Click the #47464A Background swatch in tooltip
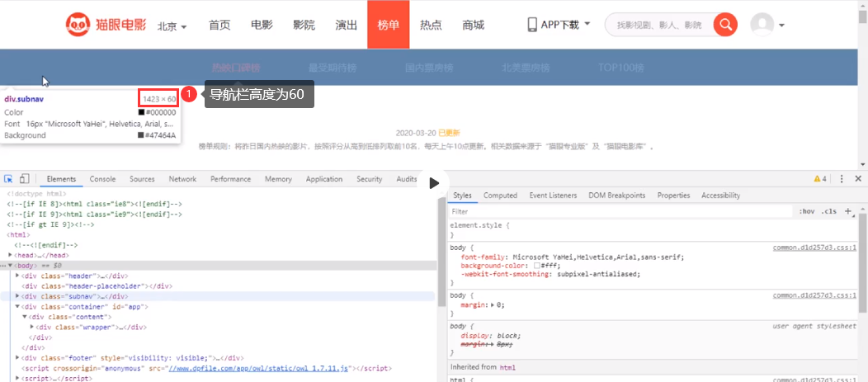The image size is (868, 382). [x=140, y=135]
